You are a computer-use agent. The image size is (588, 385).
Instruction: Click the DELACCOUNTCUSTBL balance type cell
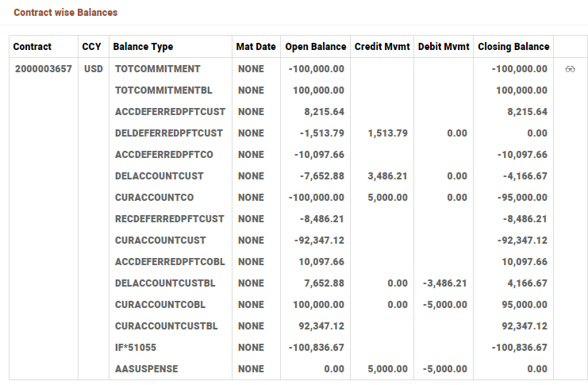[x=165, y=283]
